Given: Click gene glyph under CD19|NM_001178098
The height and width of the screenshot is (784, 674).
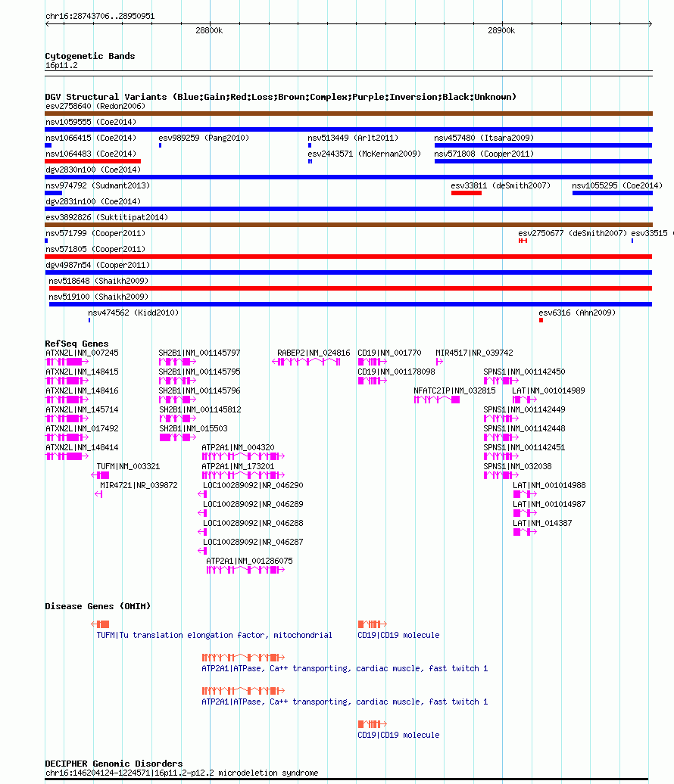Looking at the screenshot, I should 373,381.
